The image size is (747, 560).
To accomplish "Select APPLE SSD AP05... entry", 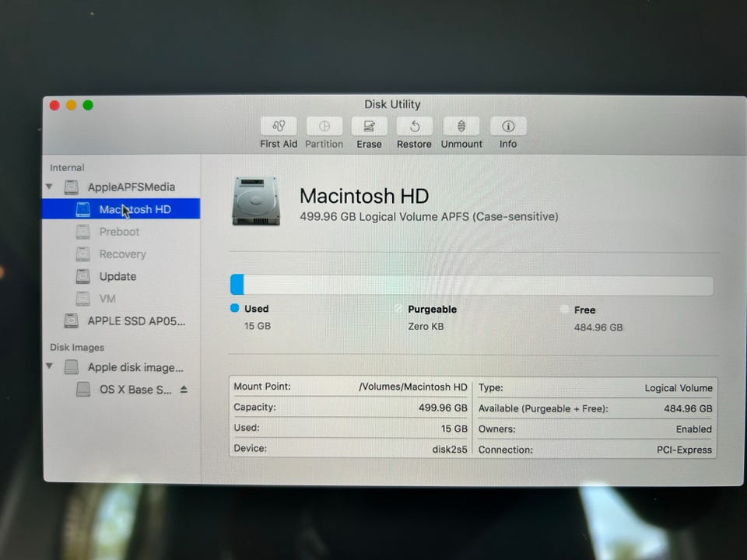I will click(136, 321).
